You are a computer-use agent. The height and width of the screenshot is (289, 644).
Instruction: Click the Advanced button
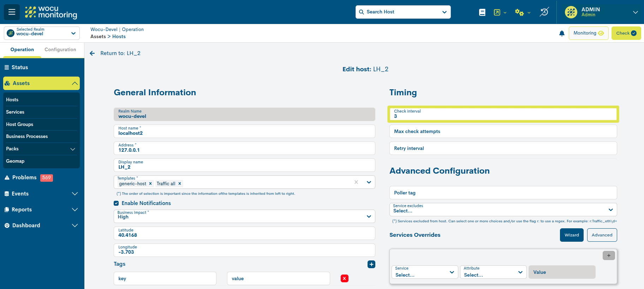click(602, 235)
